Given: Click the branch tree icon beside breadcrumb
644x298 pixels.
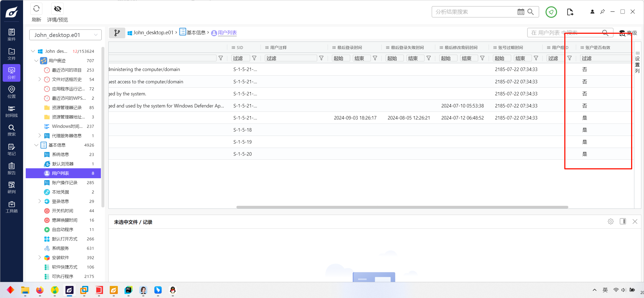Looking at the screenshot, I should point(117,33).
